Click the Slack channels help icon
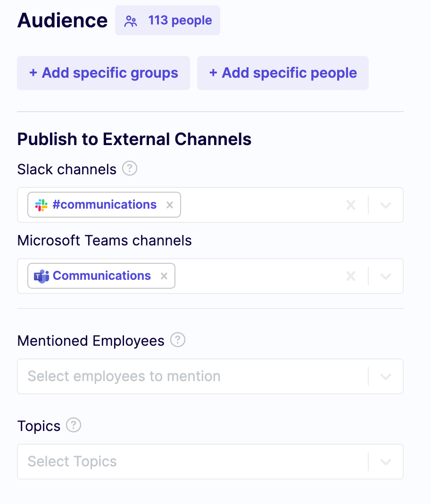Image resolution: width=431 pixels, height=504 pixels. click(x=130, y=169)
